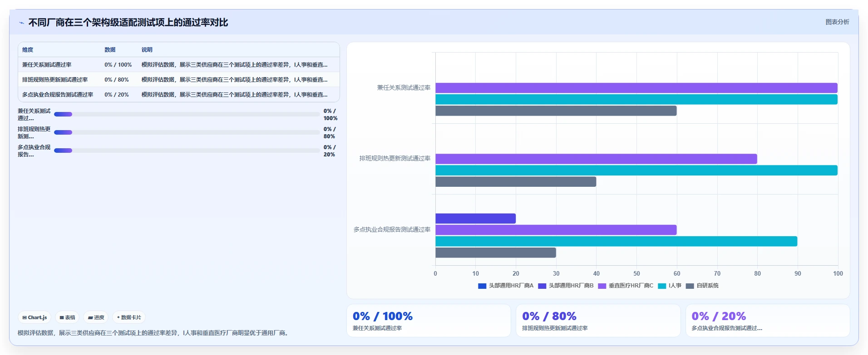
Task: Toggle the 头部通用HR厂商A legend series
Action: [x=506, y=286]
